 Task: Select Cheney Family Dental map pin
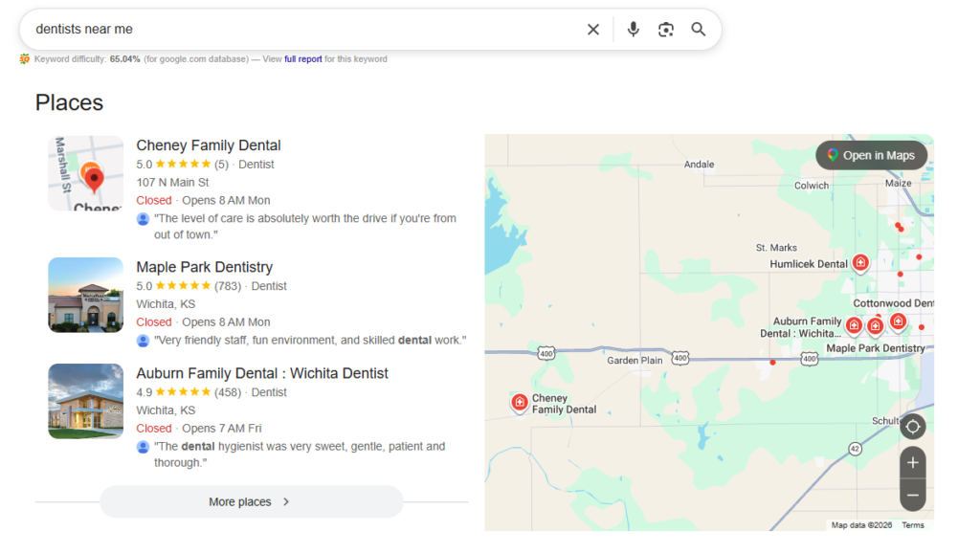tap(520, 404)
